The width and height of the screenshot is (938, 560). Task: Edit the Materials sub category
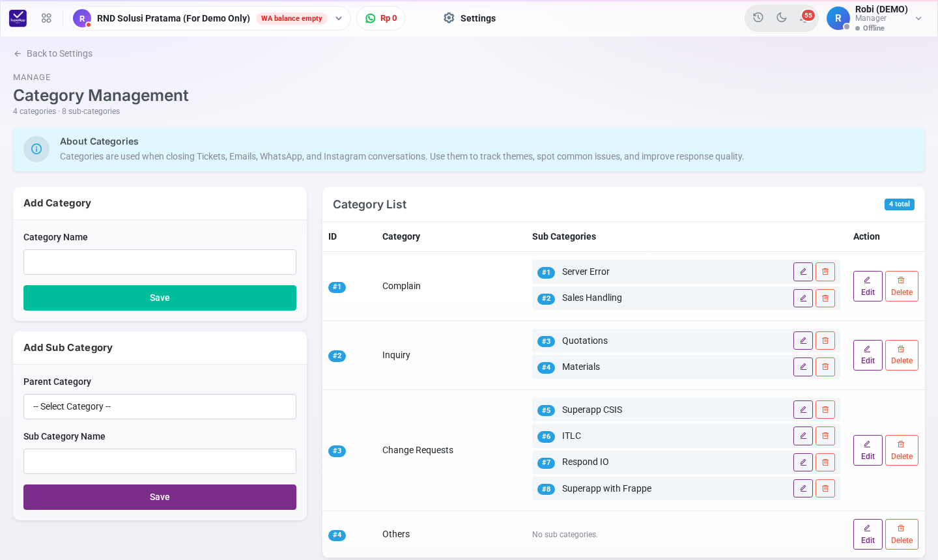click(x=803, y=367)
